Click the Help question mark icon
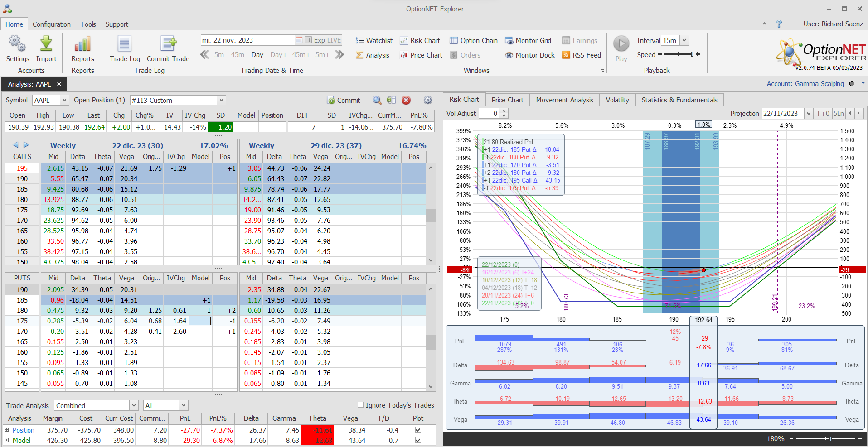868x447 pixels. click(x=779, y=24)
